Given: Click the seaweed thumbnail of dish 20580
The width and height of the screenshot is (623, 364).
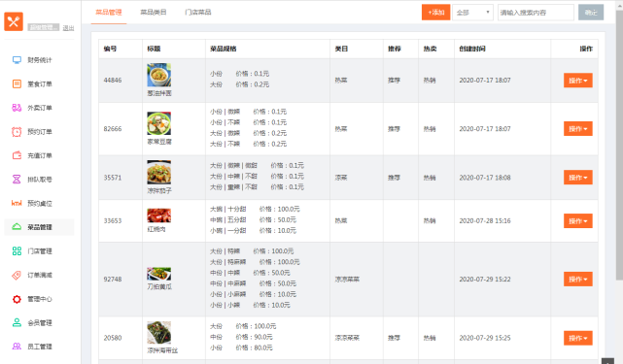Looking at the screenshot, I should pos(159,333).
